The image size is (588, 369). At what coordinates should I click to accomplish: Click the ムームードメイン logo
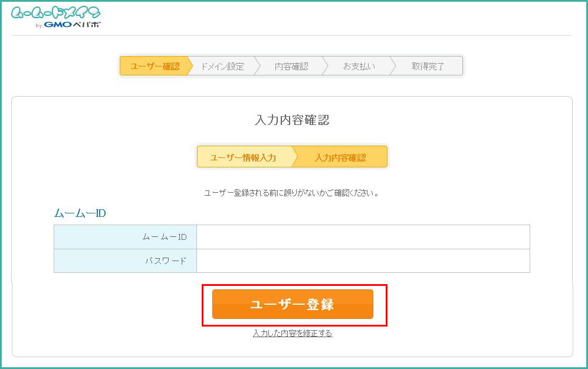pyautogui.click(x=55, y=13)
